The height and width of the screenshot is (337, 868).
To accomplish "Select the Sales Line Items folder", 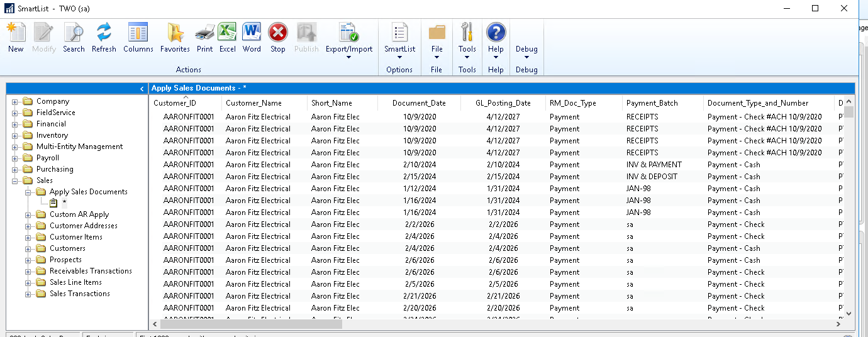I will 75,282.
